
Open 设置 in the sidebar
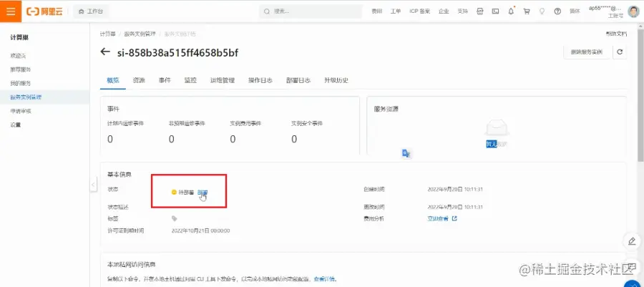[16, 125]
